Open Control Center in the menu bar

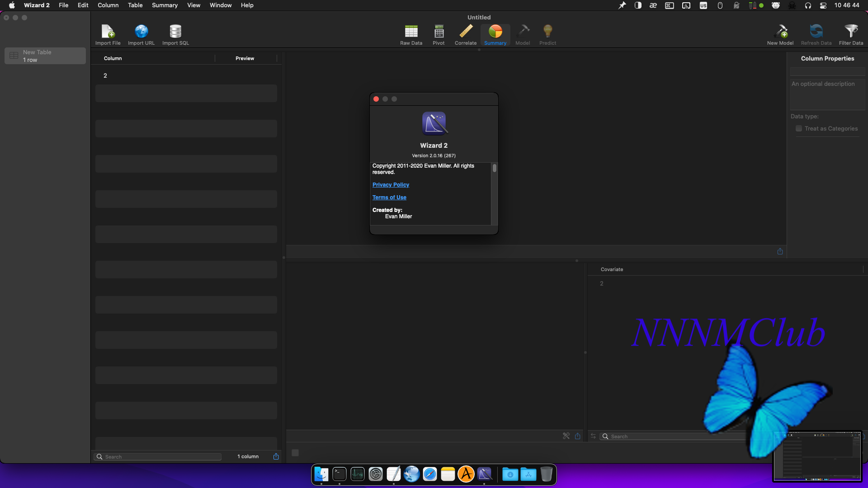pyautogui.click(x=823, y=5)
